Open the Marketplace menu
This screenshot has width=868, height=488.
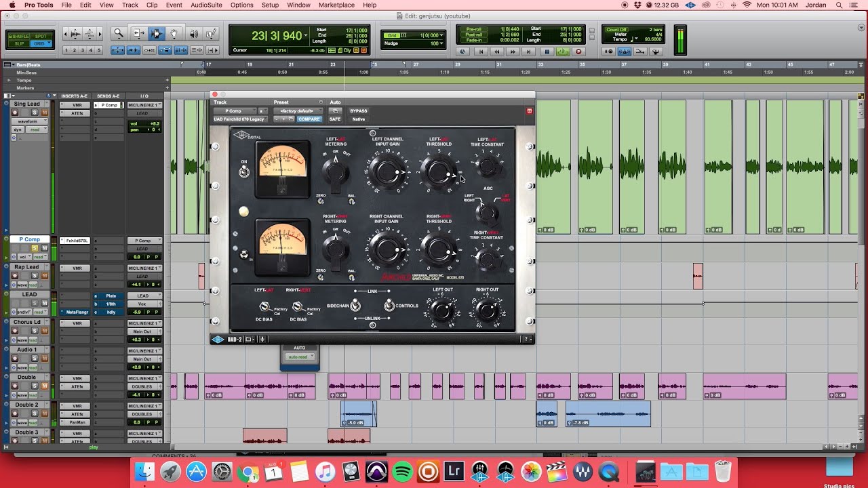point(336,5)
